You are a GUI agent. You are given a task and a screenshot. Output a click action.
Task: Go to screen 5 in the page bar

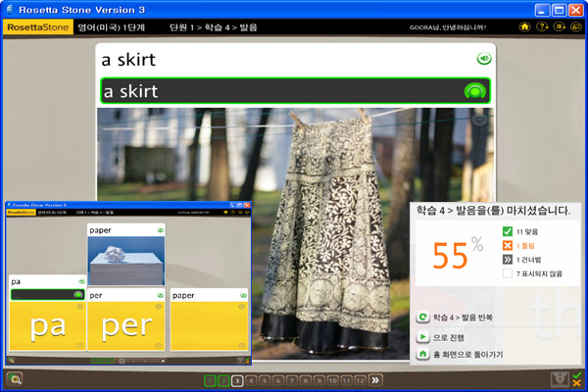click(265, 381)
